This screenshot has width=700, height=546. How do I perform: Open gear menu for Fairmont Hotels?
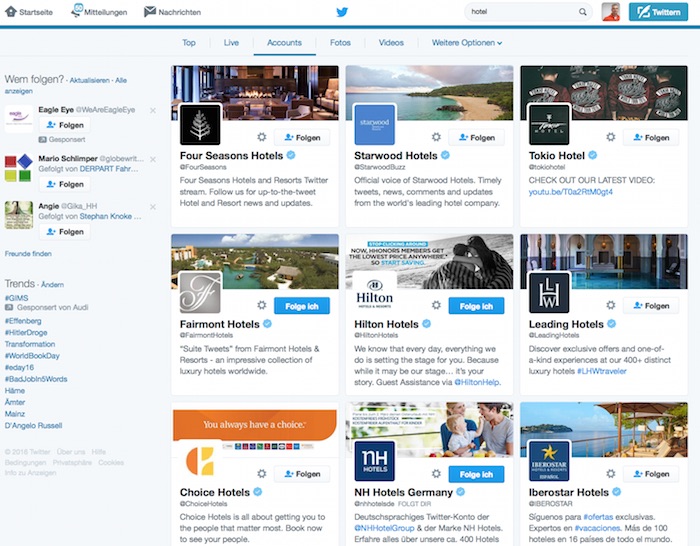click(x=262, y=305)
